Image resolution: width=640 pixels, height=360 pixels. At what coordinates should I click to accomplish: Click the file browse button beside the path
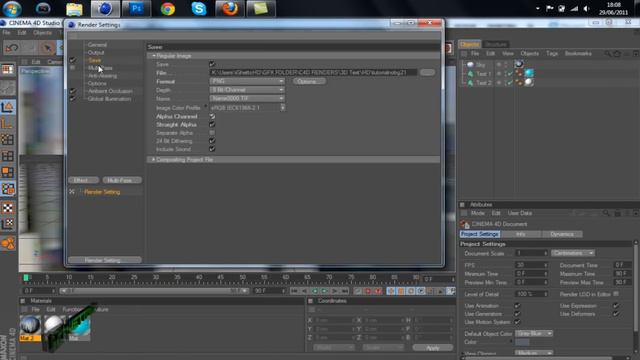click(x=427, y=73)
